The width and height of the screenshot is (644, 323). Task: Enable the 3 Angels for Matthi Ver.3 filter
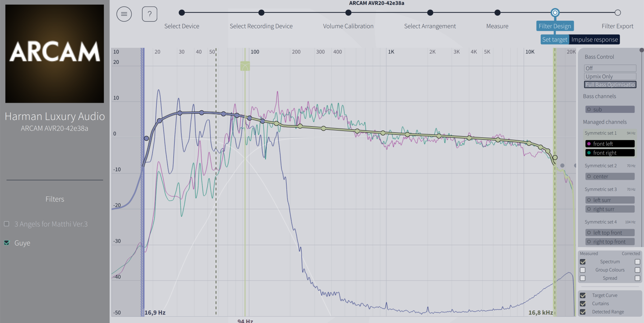(x=7, y=224)
